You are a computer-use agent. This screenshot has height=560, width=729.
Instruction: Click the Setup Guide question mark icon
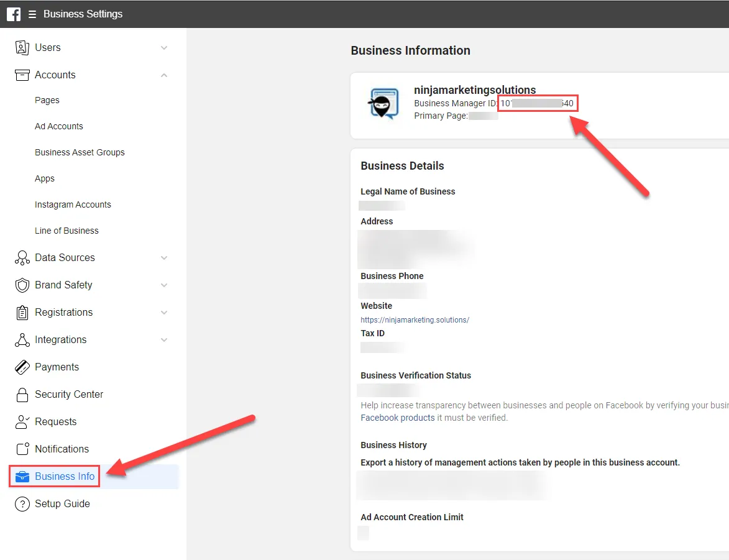tap(22, 503)
